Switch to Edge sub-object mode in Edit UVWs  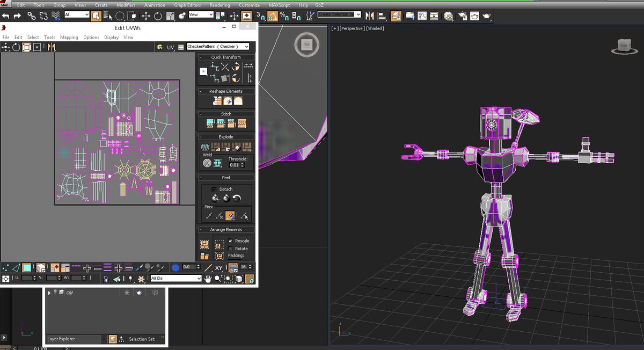point(16,267)
